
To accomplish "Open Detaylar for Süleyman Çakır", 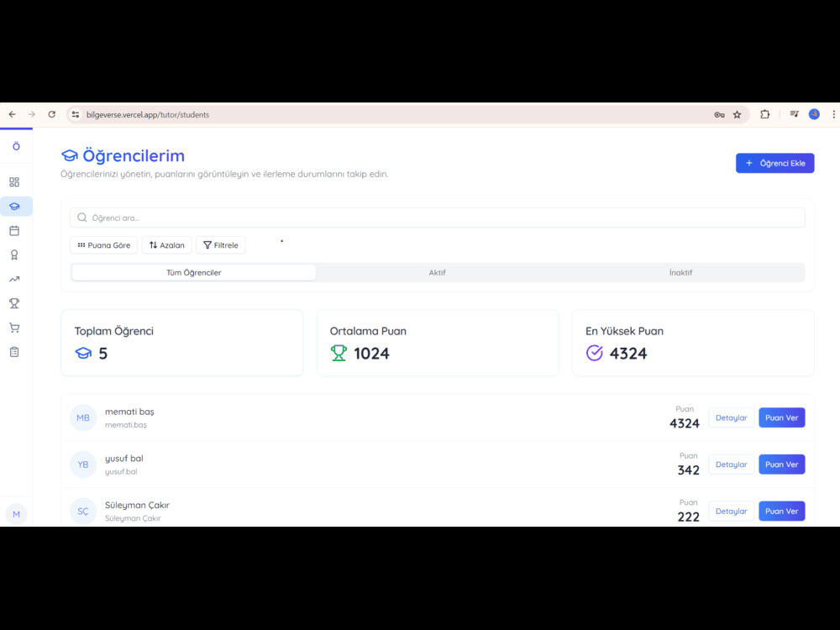I will click(732, 511).
